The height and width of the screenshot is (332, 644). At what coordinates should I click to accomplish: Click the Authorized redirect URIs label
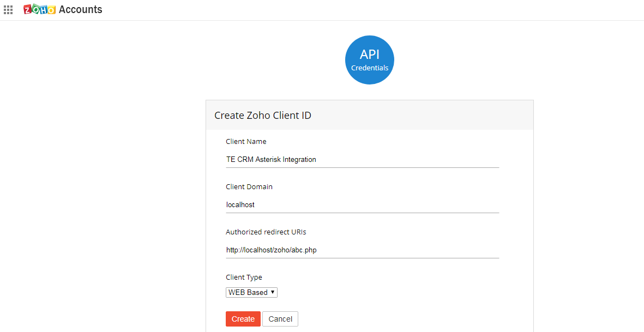tap(266, 232)
